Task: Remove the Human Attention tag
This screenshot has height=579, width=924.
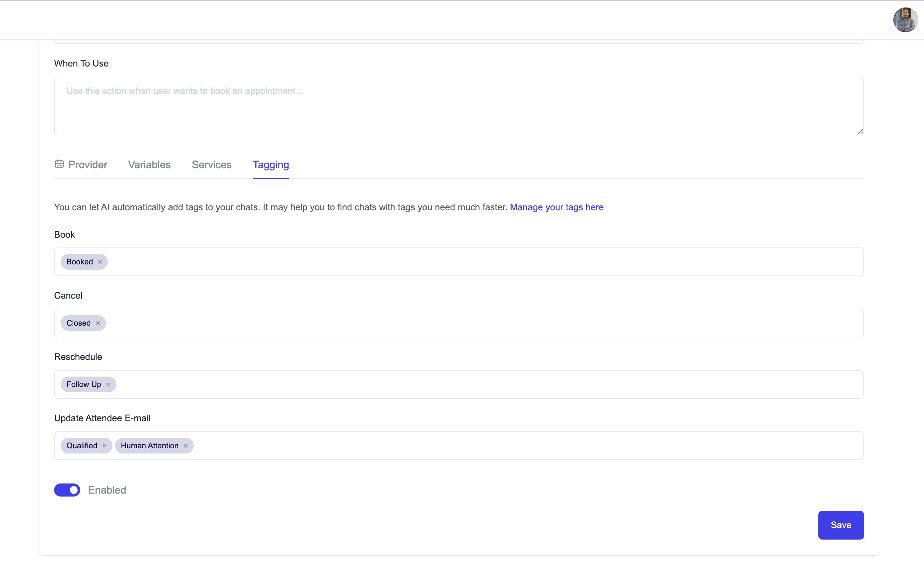Action: click(186, 446)
